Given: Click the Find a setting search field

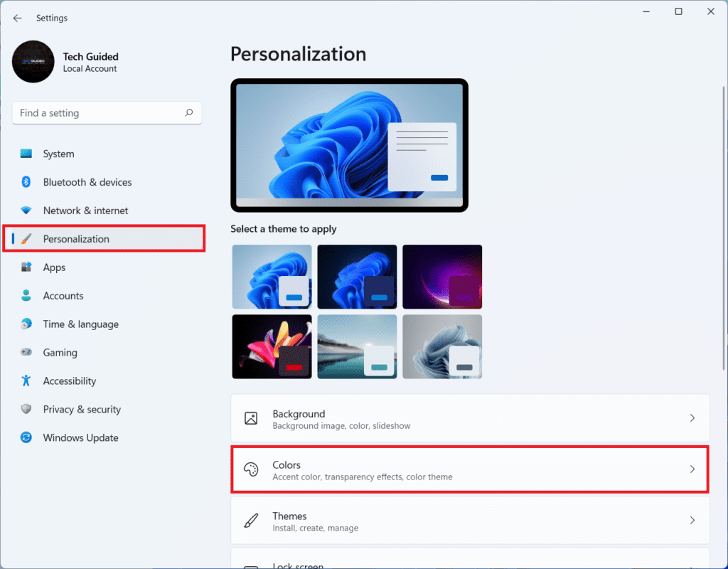Looking at the screenshot, I should click(107, 112).
